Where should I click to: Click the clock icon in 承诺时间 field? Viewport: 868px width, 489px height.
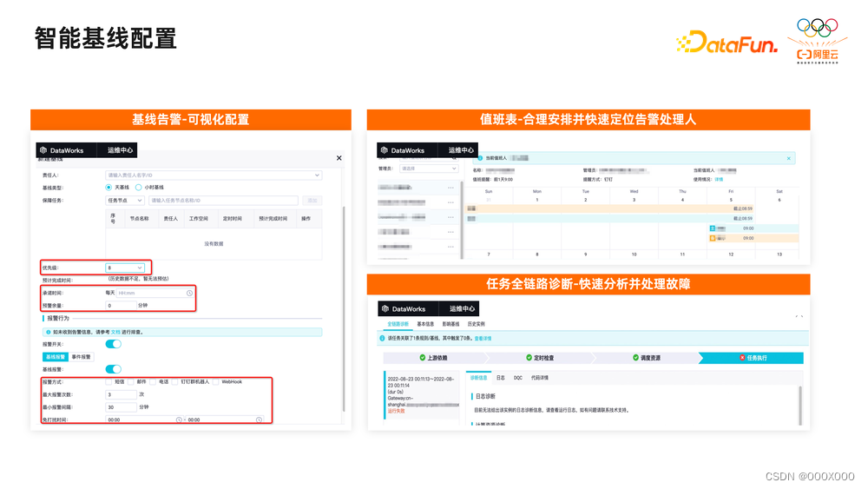[x=189, y=293]
